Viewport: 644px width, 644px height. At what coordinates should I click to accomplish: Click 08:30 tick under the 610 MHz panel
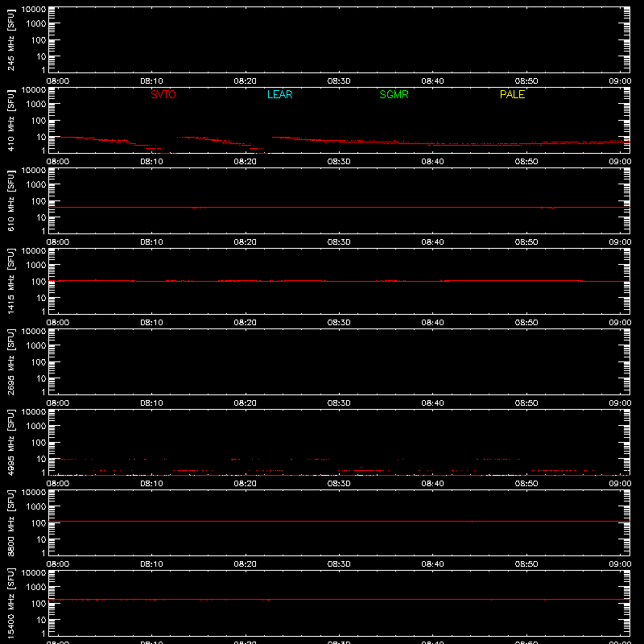[x=339, y=242]
